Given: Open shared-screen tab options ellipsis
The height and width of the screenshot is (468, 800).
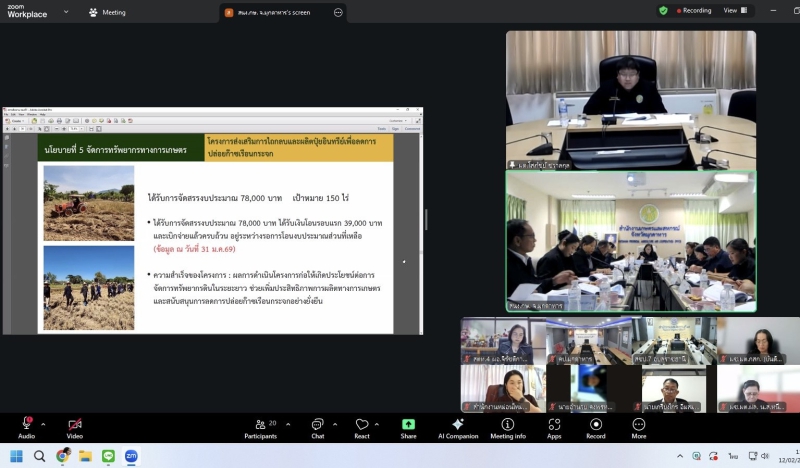Looking at the screenshot, I should (x=338, y=12).
